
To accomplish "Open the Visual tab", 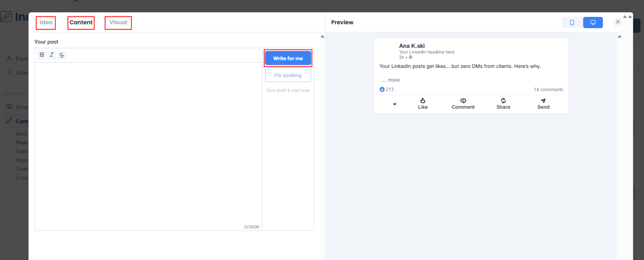I will click(118, 22).
